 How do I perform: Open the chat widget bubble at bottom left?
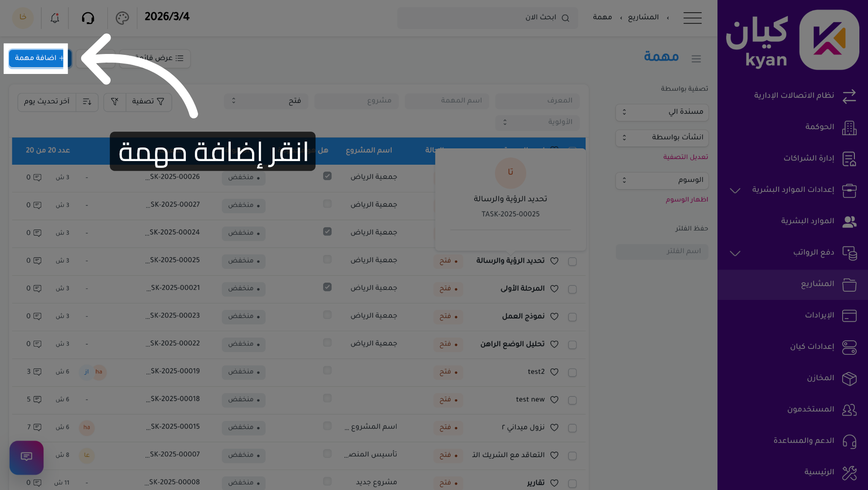point(26,458)
